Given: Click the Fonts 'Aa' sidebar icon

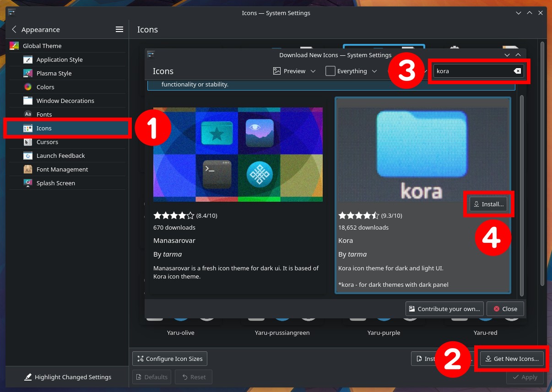Looking at the screenshot, I should click(28, 114).
